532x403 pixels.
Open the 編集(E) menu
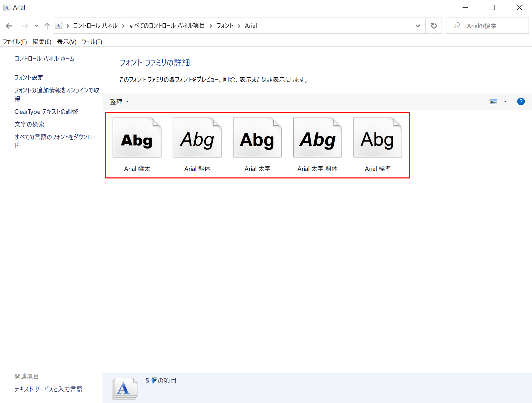(x=42, y=42)
